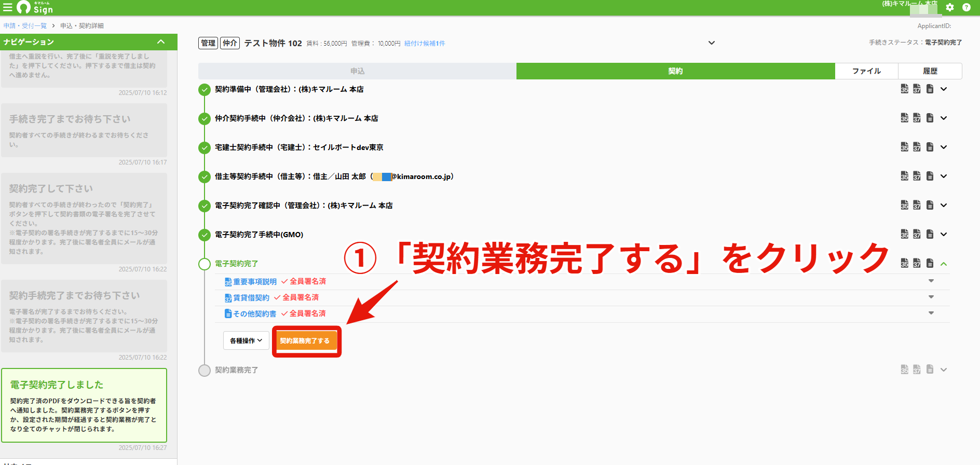
Task: Expand the 重要事項説明 row triangle
Action: tap(931, 281)
